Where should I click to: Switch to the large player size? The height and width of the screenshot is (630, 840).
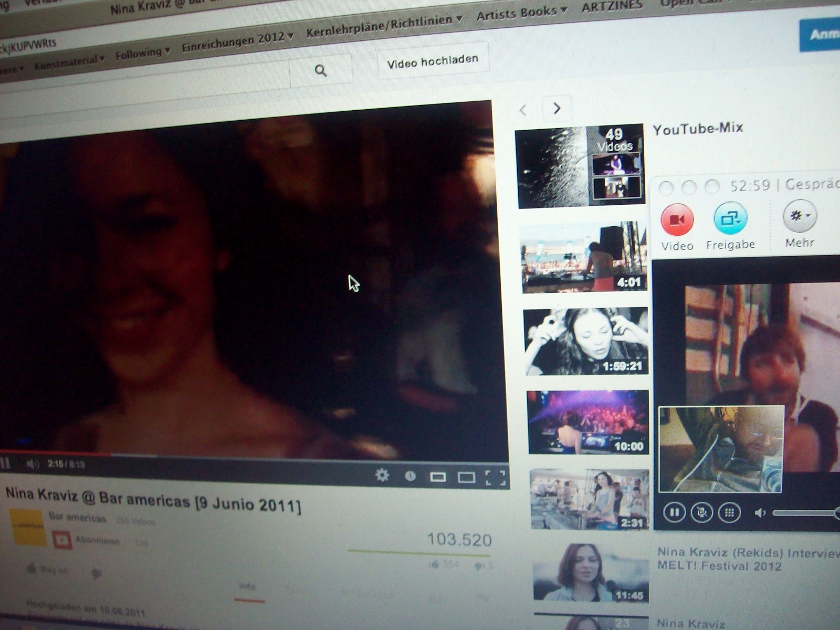(x=466, y=477)
